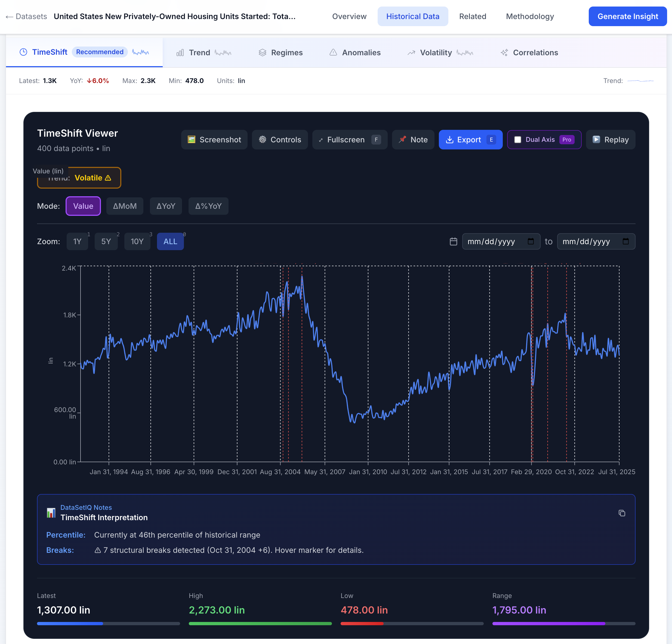The image size is (672, 644).
Task: Enable Dual Axis mode
Action: pyautogui.click(x=518, y=140)
